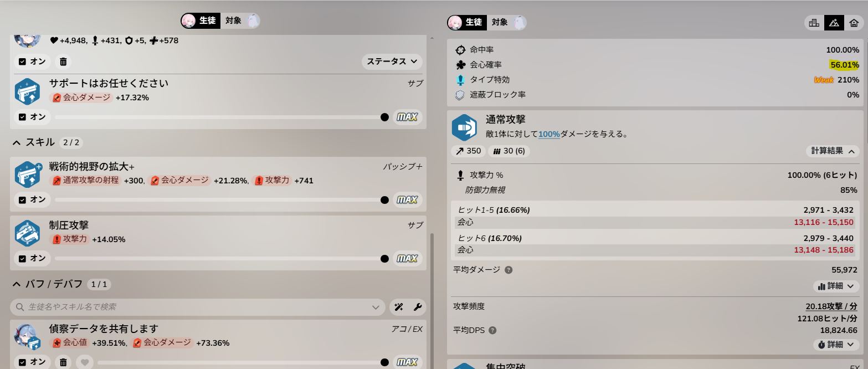Viewport: 868px width, 369px height.
Task: Click the 通常攻撃 skill hexagon icon
Action: (x=464, y=127)
